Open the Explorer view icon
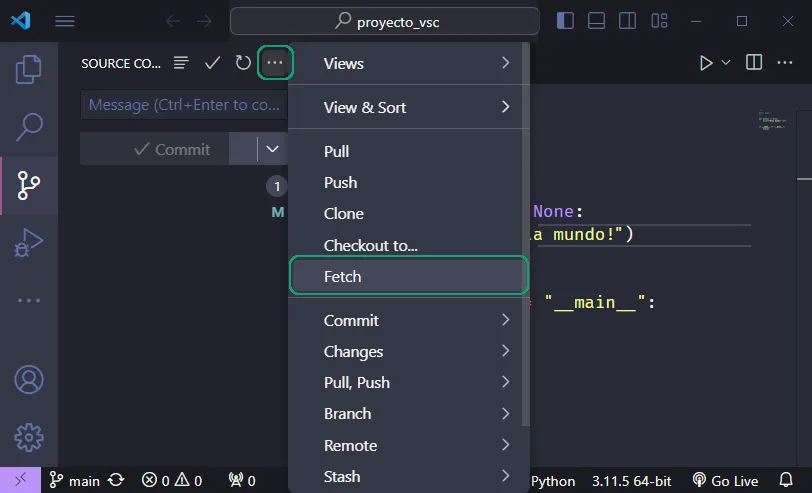The image size is (812, 493). pyautogui.click(x=29, y=69)
